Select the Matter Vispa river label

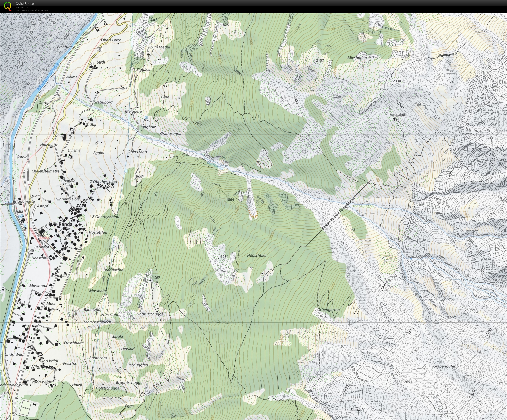(x=48, y=77)
